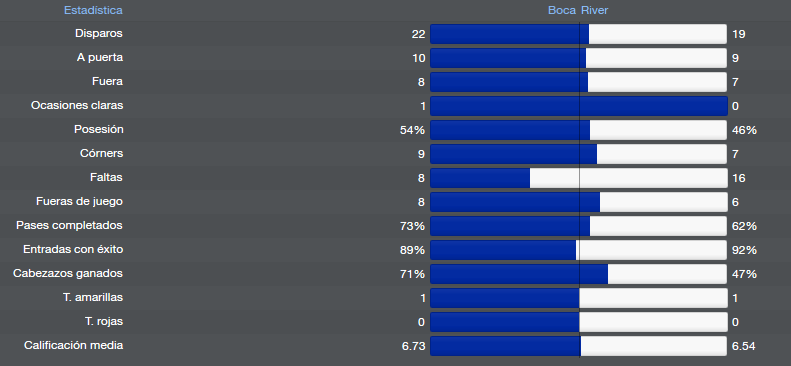Click the Boca team header
791x366 pixels.
562,10
